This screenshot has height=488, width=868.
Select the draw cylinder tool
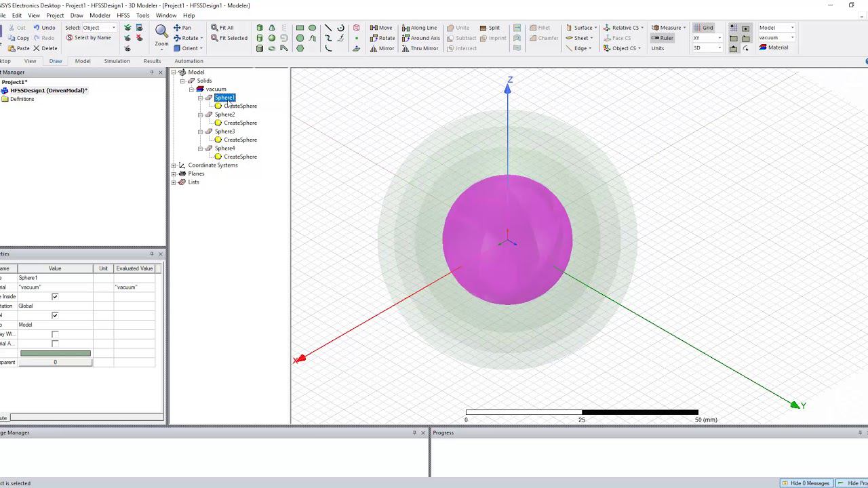point(260,38)
